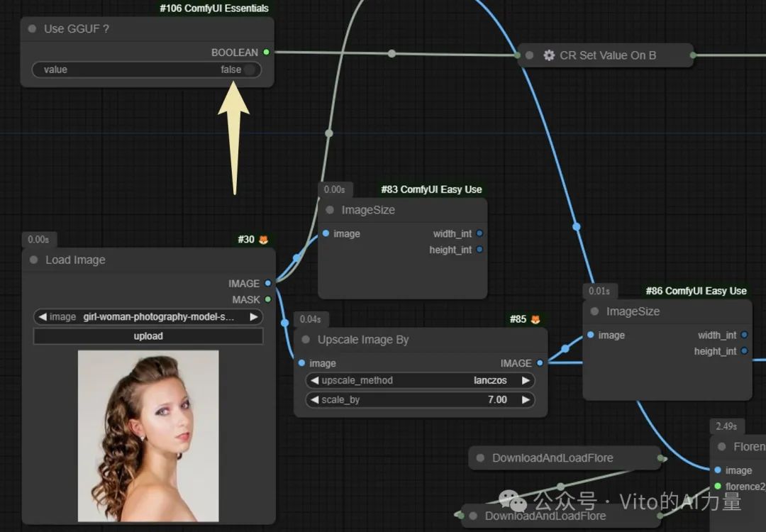Click the right arrow on the image filename selector
The height and width of the screenshot is (532, 766).
pos(255,317)
